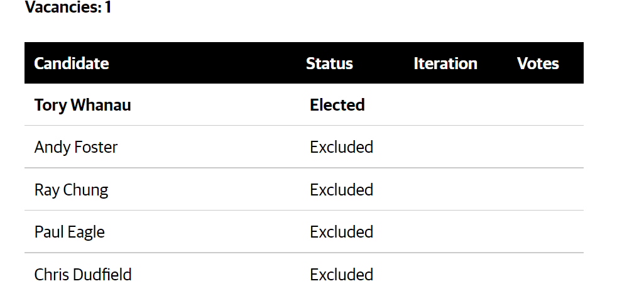Click the Candidate column header
This screenshot has width=644, height=291.
72,63
